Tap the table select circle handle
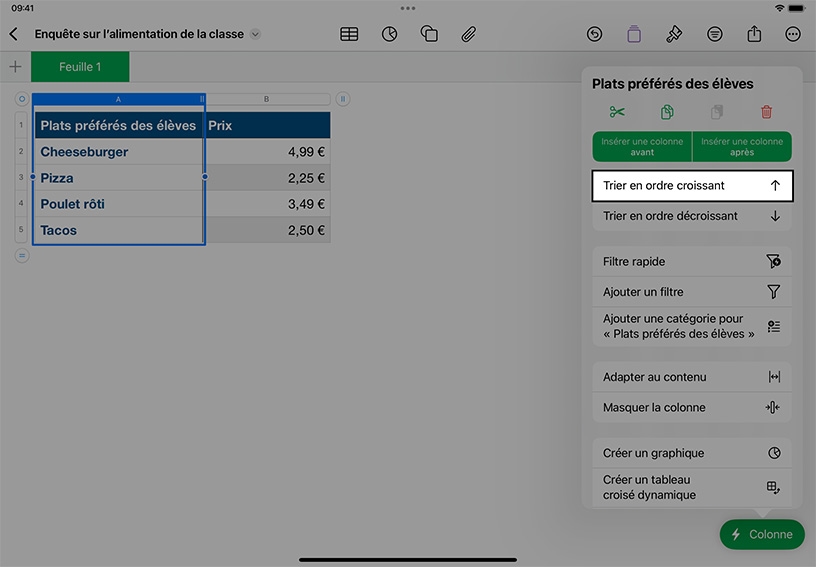The height and width of the screenshot is (567, 816). 22,99
